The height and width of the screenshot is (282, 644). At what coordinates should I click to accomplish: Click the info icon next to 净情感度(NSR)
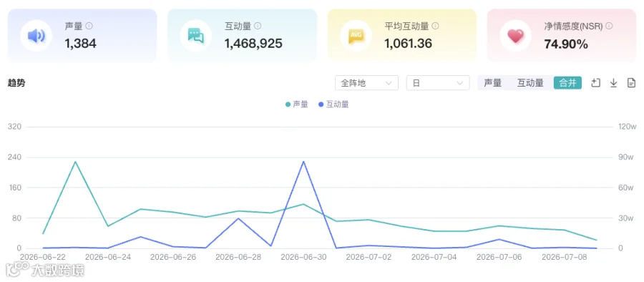609,26
